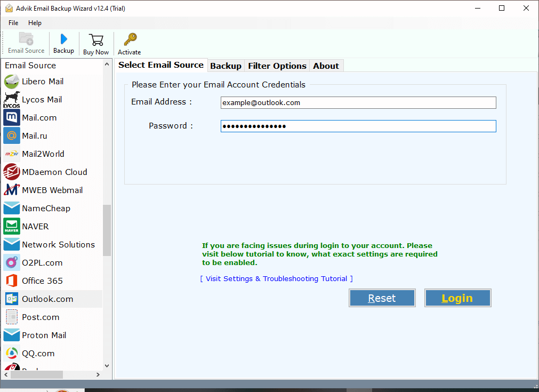Click the horizontal scrollbar thumb

(x=37, y=374)
